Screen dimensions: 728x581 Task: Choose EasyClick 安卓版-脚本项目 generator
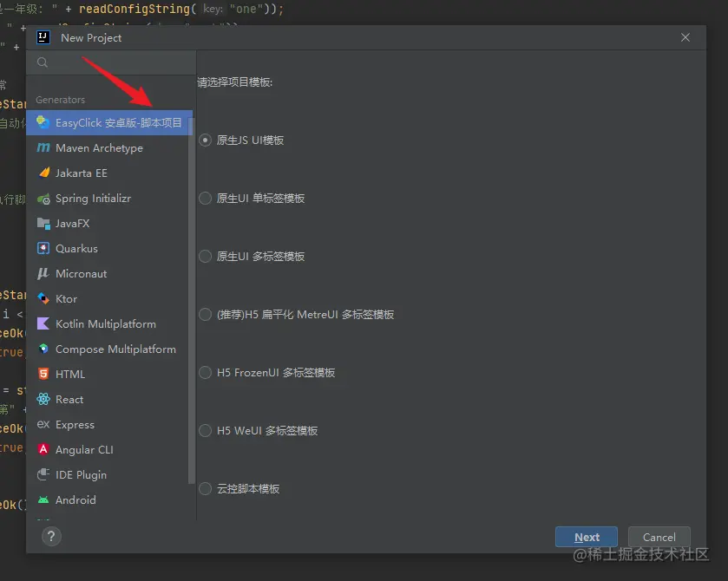(x=109, y=122)
